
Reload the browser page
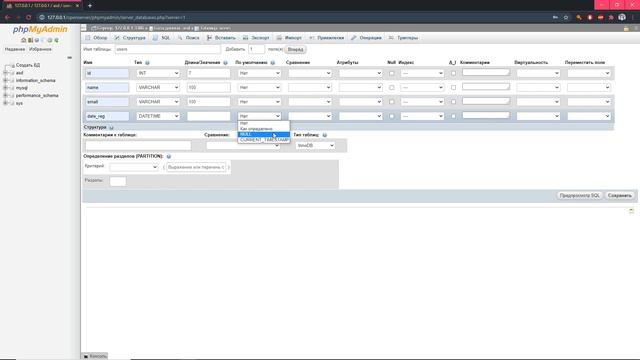(29, 17)
